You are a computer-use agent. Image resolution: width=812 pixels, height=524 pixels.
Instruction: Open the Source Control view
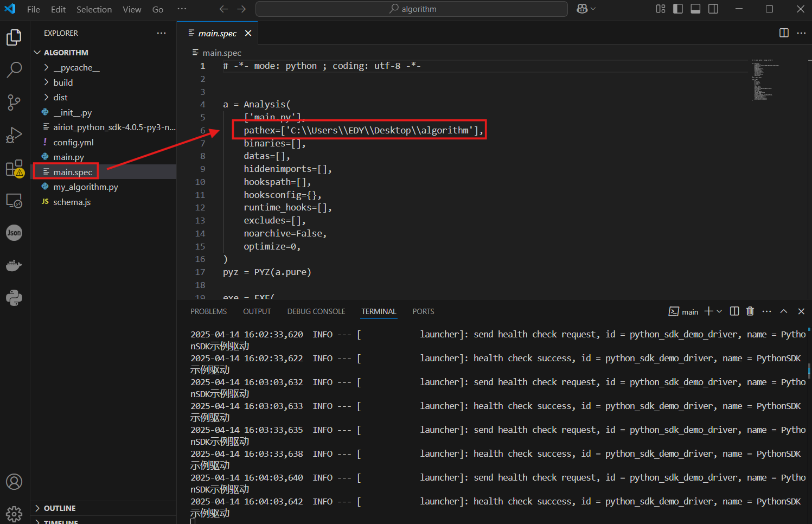[x=14, y=102]
